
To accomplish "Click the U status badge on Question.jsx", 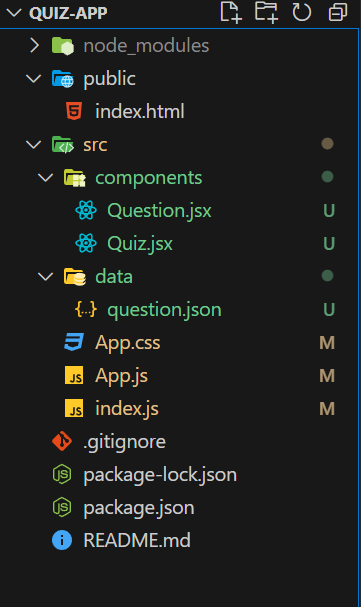I will tap(328, 211).
